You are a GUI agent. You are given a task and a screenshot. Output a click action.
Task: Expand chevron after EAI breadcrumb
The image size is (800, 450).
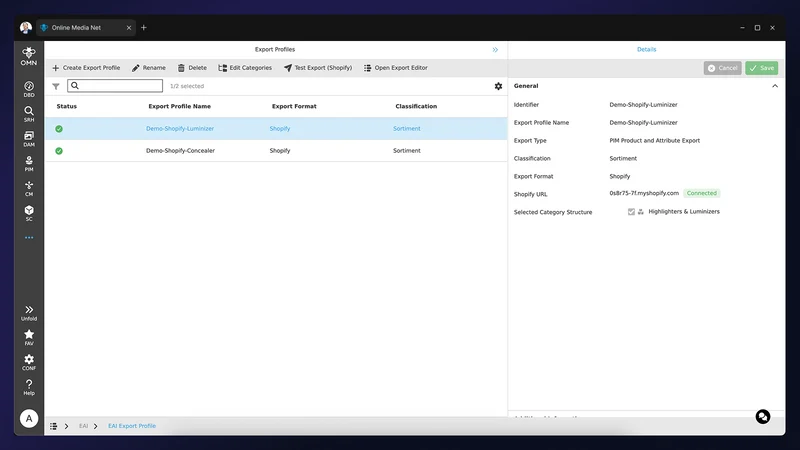pyautogui.click(x=95, y=426)
